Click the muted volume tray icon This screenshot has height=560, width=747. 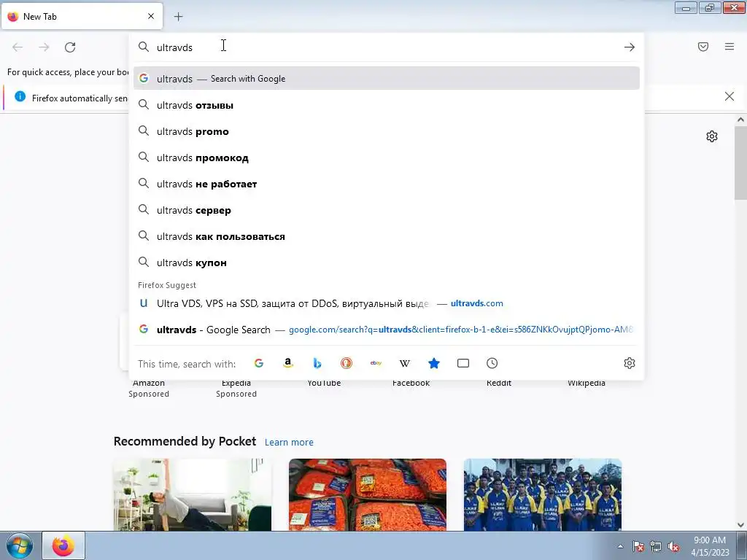click(673, 546)
